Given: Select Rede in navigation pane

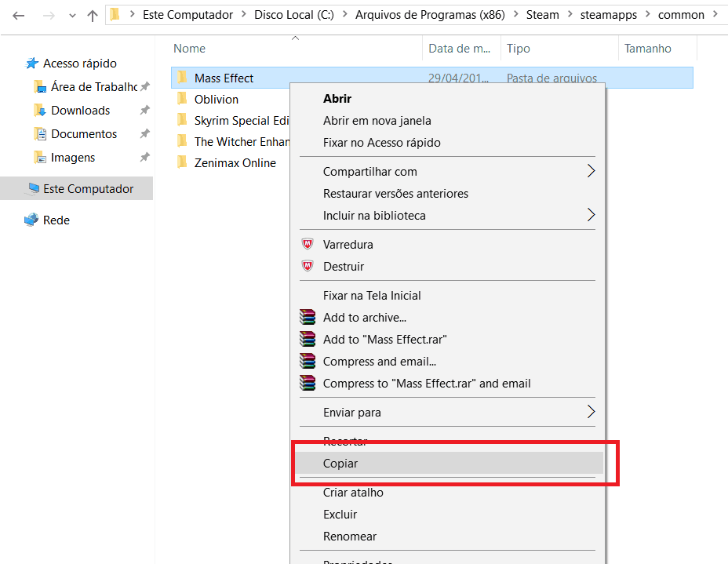Looking at the screenshot, I should coord(56,220).
